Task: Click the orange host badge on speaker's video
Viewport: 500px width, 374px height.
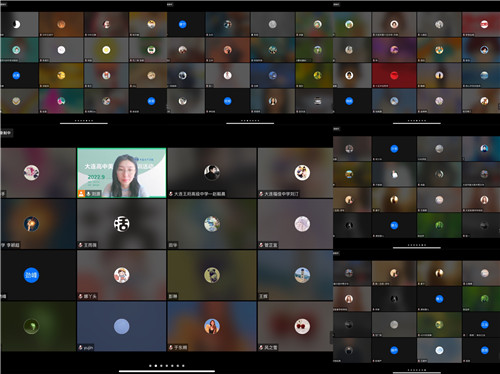Action: coord(81,194)
